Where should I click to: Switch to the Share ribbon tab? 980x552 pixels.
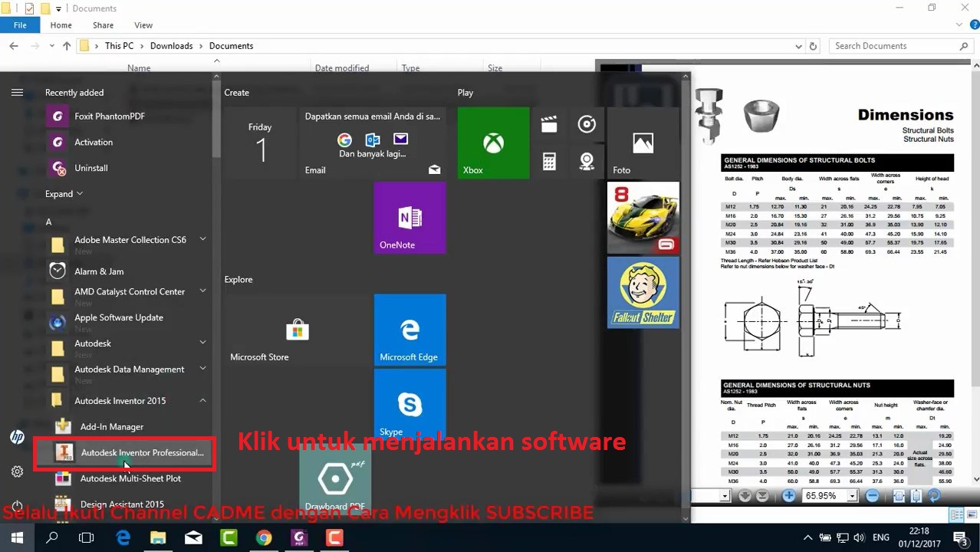pyautogui.click(x=103, y=25)
